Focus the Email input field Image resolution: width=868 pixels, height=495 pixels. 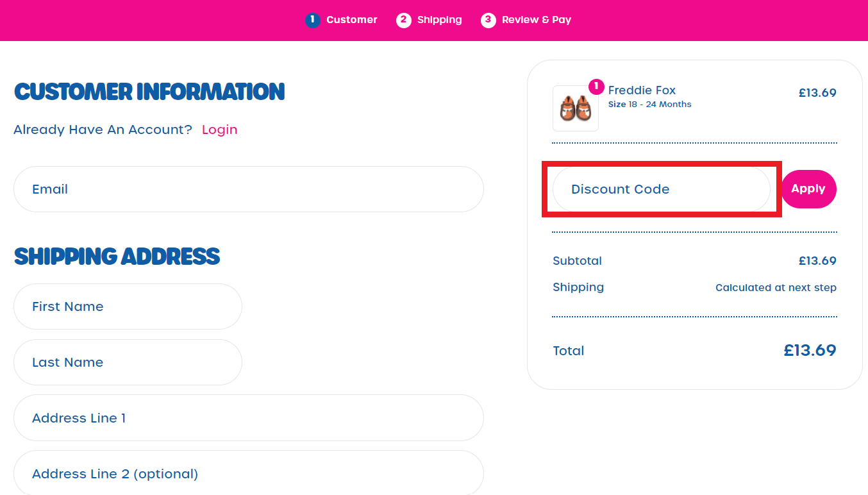[249, 189]
